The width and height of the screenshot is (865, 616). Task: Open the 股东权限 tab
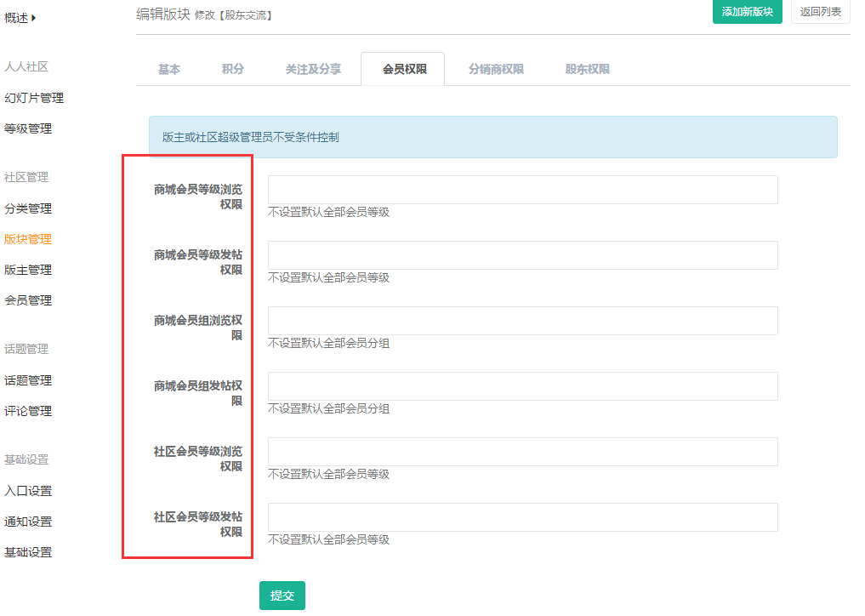[x=588, y=70]
